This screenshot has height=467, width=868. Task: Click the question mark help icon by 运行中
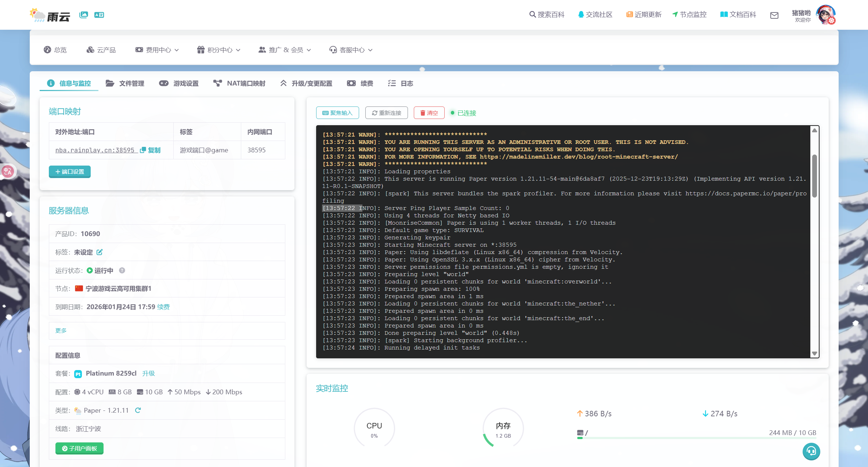point(122,271)
